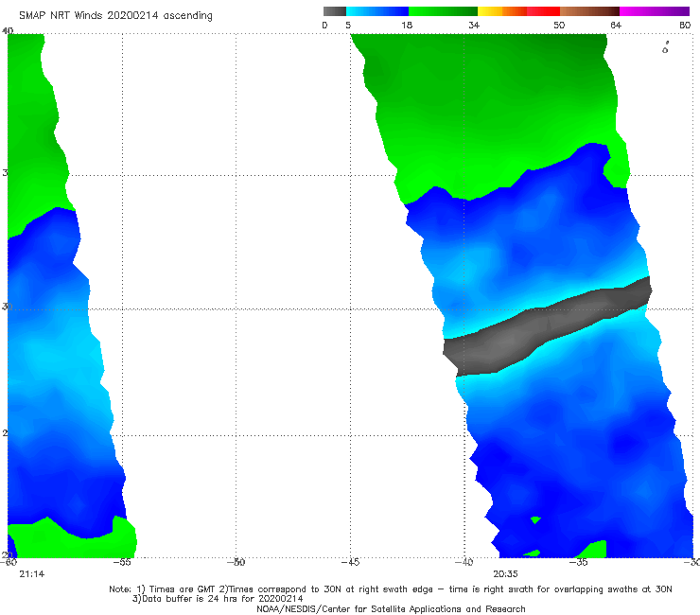Viewport: 700px width, 615px height.
Task: Click the longitude label '-55'
Action: pos(121,562)
